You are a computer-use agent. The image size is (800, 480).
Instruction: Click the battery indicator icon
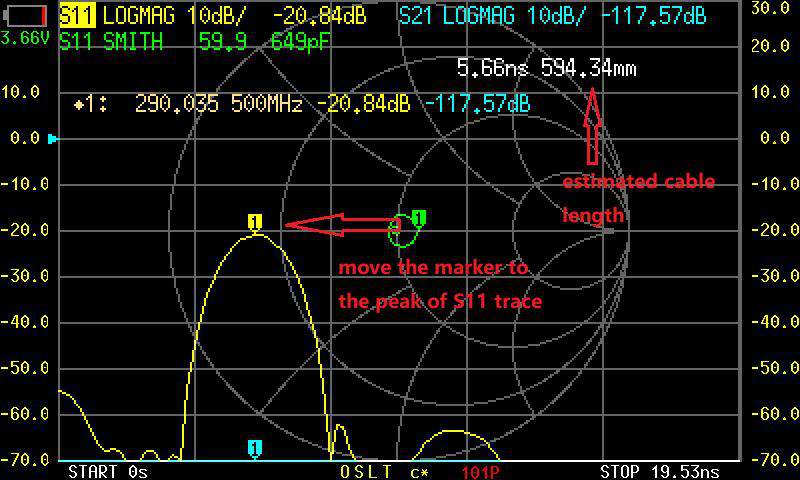tap(25, 16)
